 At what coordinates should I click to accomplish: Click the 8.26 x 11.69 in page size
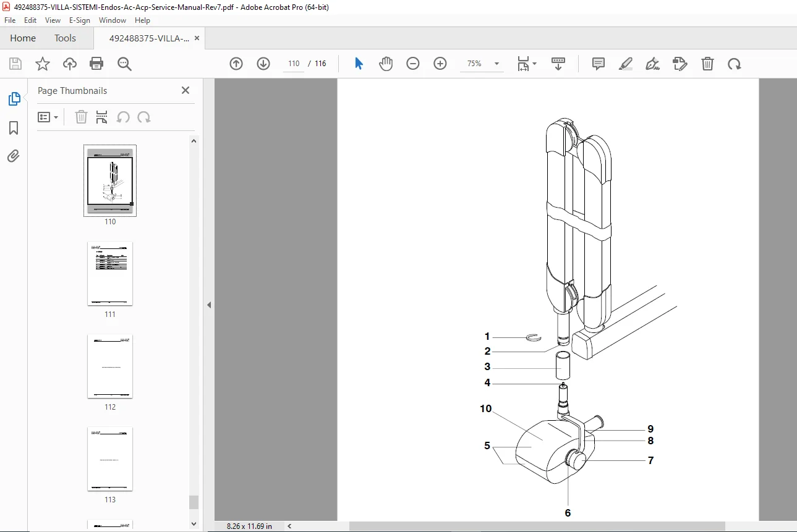[249, 526]
